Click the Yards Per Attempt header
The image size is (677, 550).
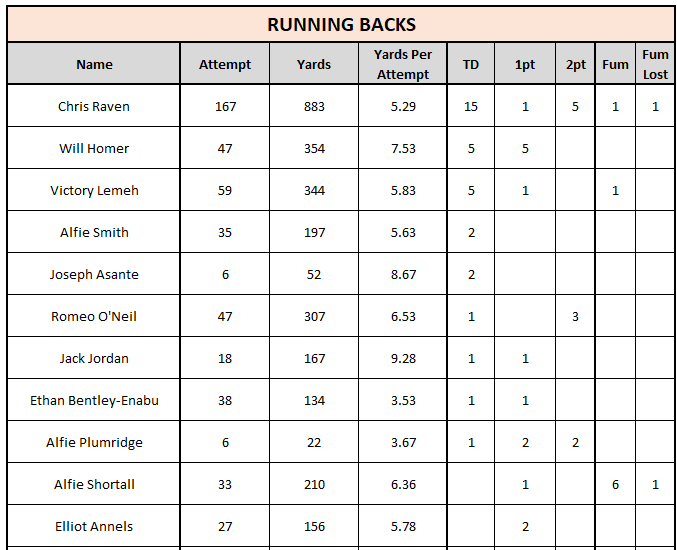coord(403,65)
